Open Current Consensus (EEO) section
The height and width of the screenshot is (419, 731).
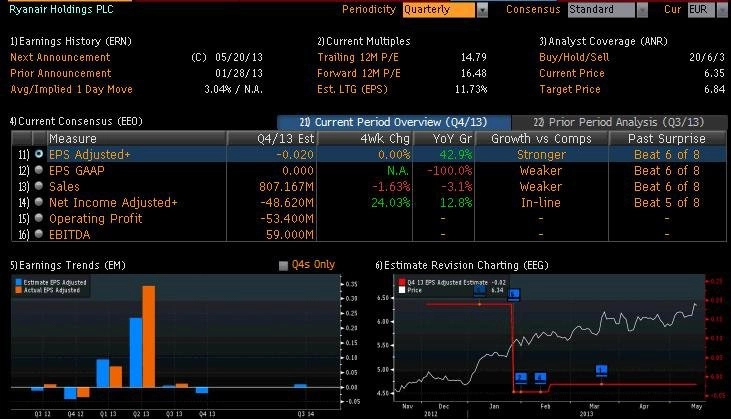pos(76,121)
